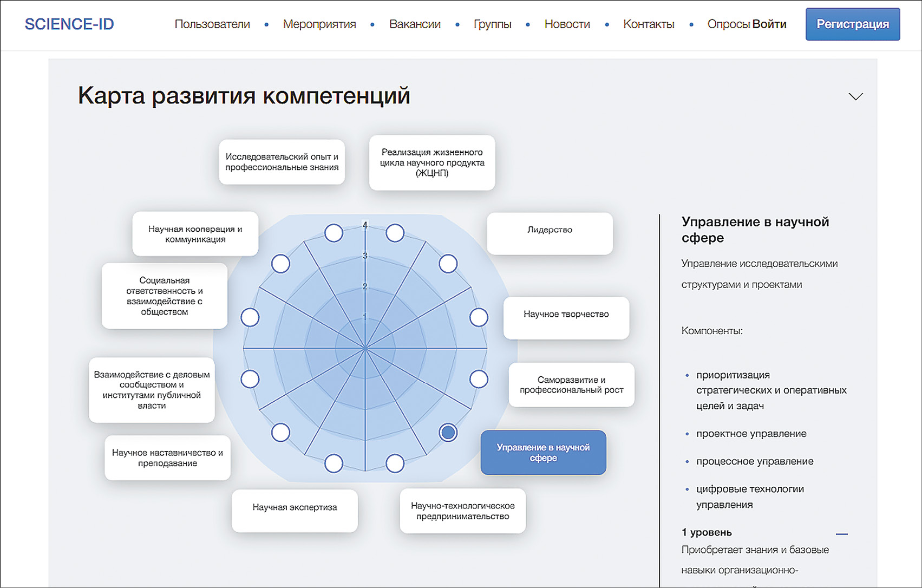
Task: Pick the Научно-технологическое предпринимательство card
Action: pos(462,511)
